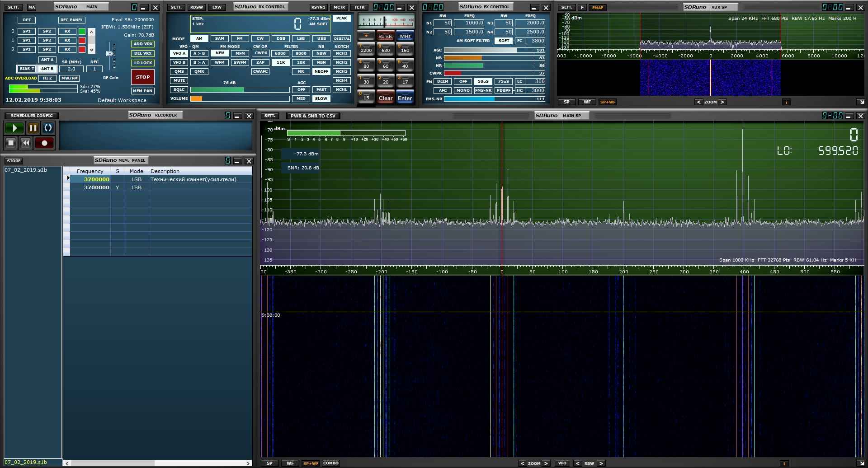The height and width of the screenshot is (468, 868).
Task: Select memory bank file 07_02_2019.s1b in the list
Action: click(26, 170)
